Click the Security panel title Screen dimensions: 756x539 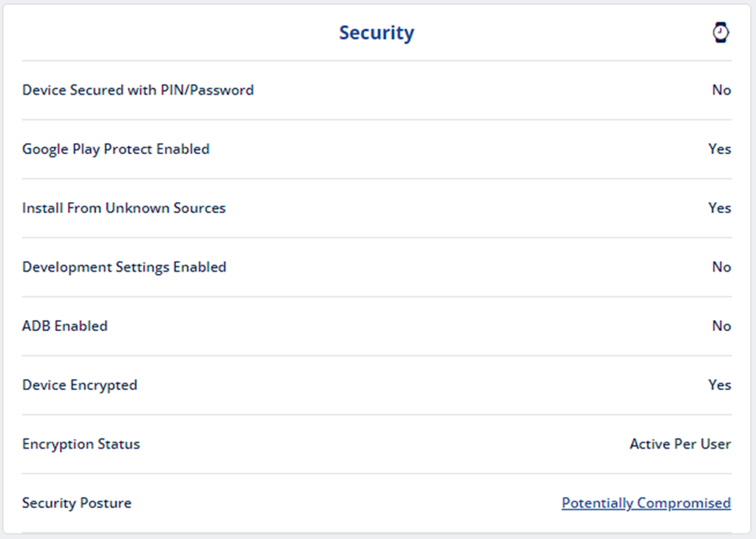[377, 33]
